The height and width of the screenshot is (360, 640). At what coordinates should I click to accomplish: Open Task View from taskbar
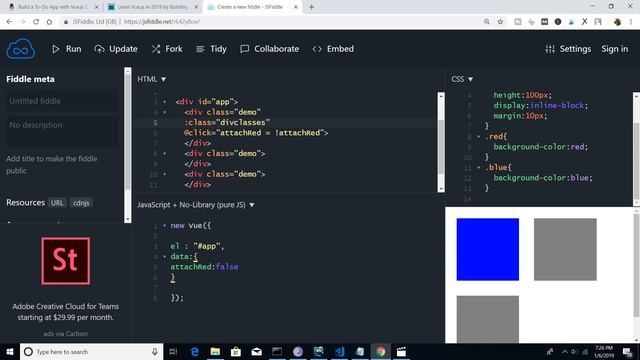coord(173,351)
